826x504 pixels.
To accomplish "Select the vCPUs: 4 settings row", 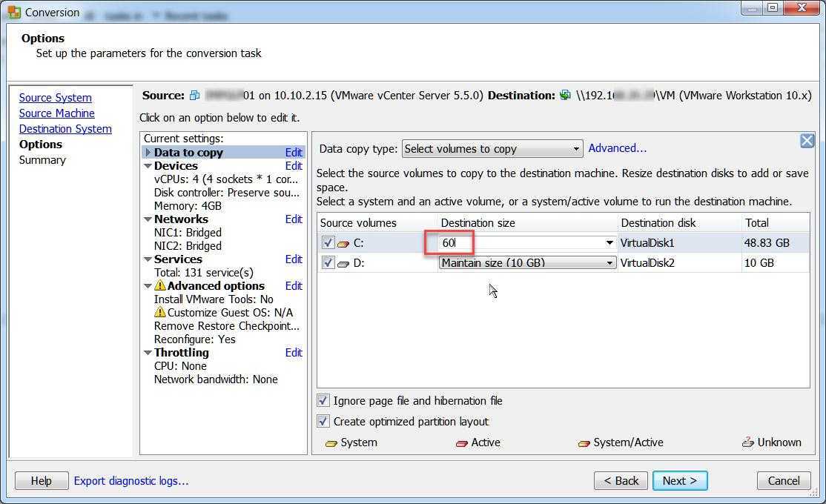I will point(226,179).
